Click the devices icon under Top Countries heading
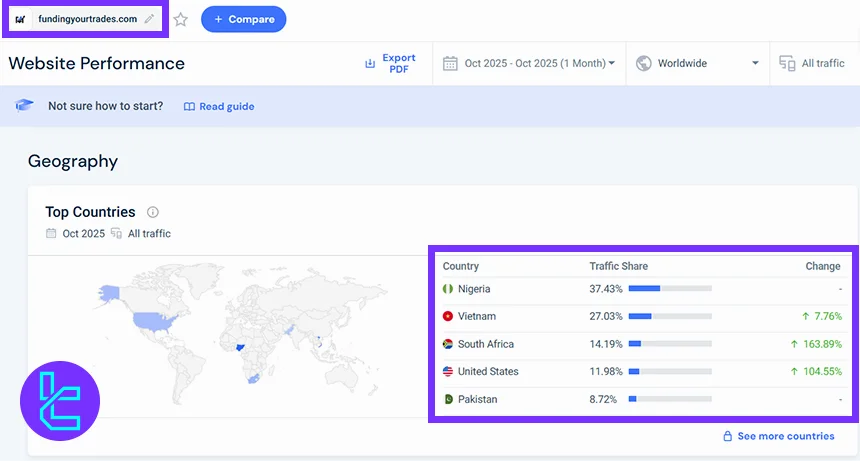 point(116,233)
